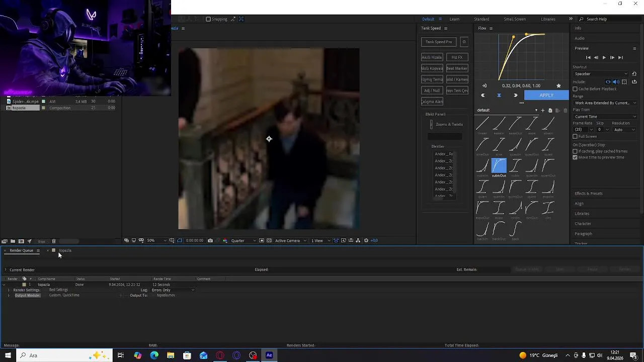Click the Beat Marker button
This screenshot has width=644, height=362.
pyautogui.click(x=457, y=68)
